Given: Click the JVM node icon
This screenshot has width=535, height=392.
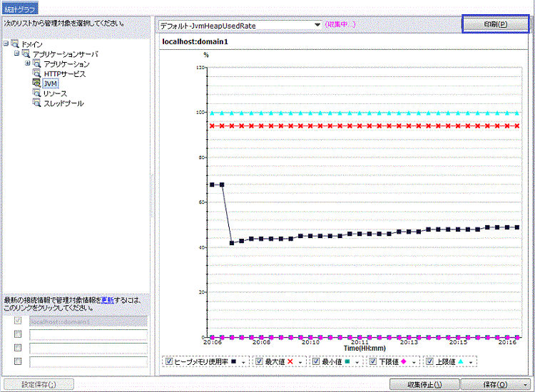Looking at the screenshot, I should 36,84.
